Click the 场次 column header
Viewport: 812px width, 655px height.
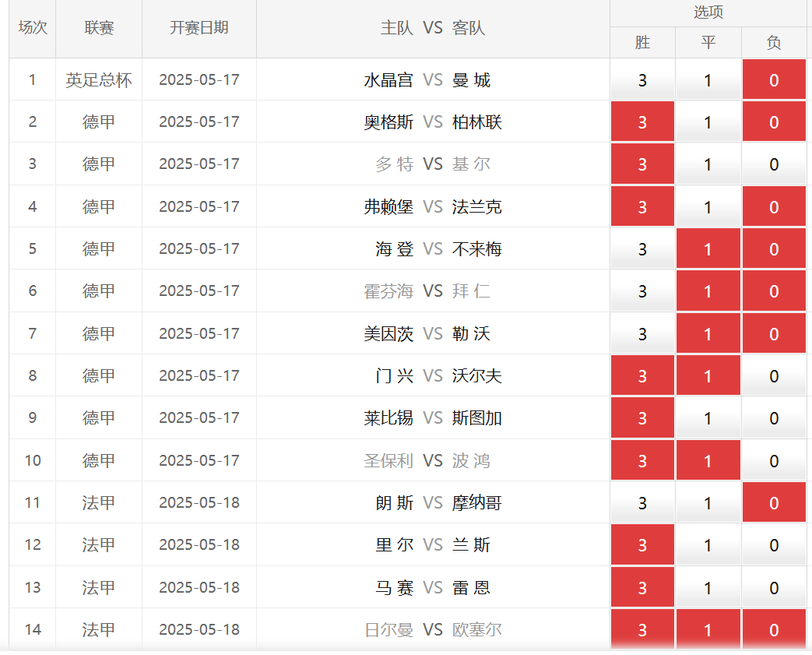coord(33,28)
